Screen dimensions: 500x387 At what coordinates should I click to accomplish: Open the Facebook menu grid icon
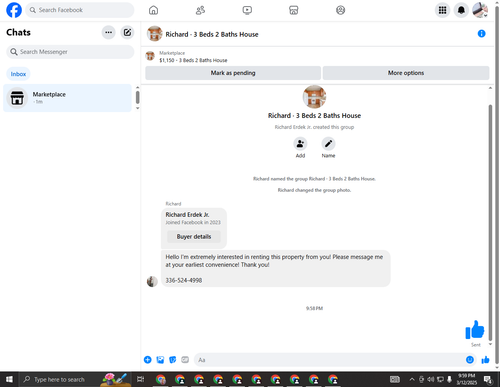point(442,10)
